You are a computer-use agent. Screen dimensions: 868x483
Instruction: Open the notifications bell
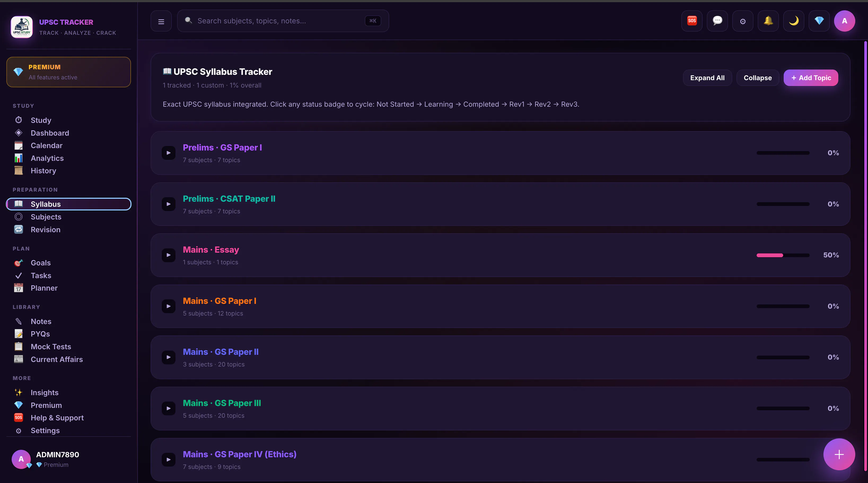[768, 21]
